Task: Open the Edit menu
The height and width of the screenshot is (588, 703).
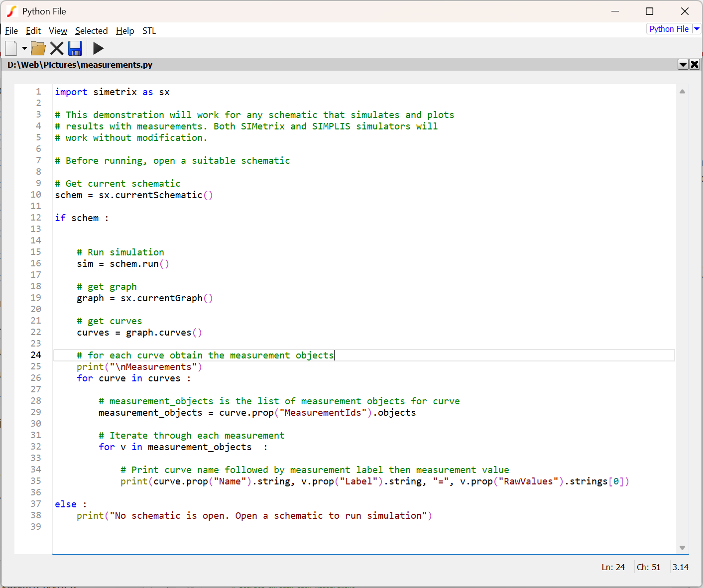Action: coord(33,31)
